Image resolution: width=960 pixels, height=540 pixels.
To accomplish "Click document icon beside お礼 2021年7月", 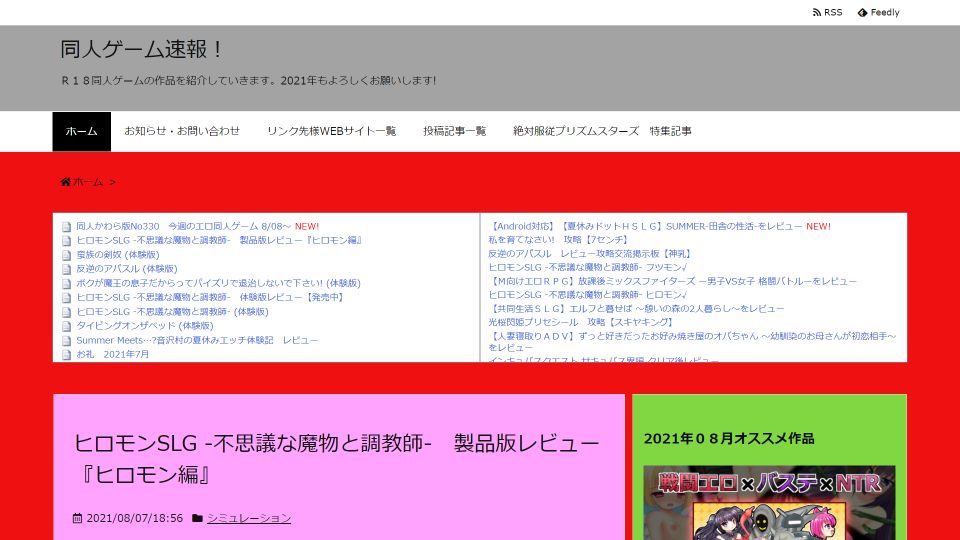I will (67, 355).
